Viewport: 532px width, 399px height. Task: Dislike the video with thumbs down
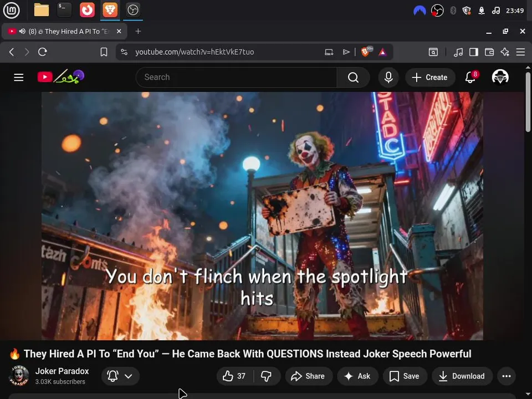point(267,376)
